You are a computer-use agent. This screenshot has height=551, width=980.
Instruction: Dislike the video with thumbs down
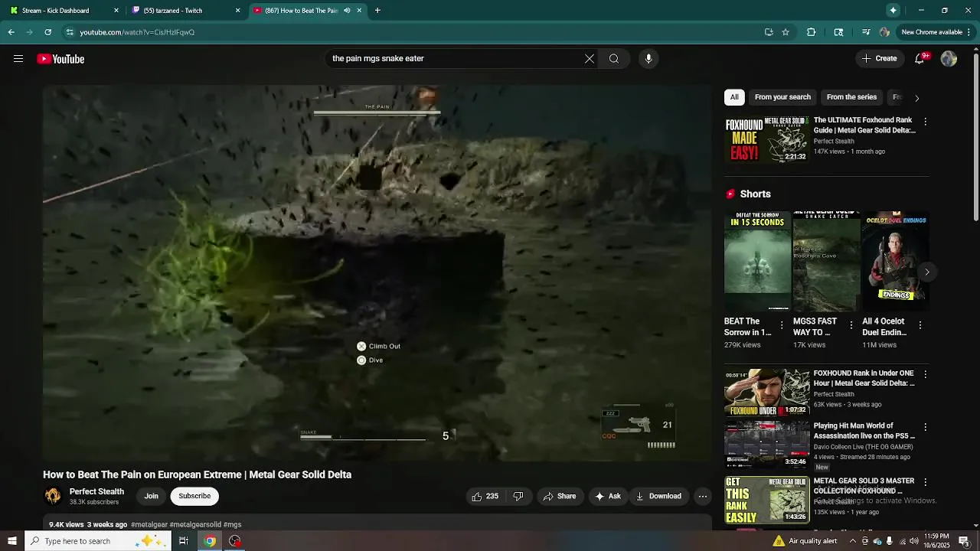coord(518,497)
